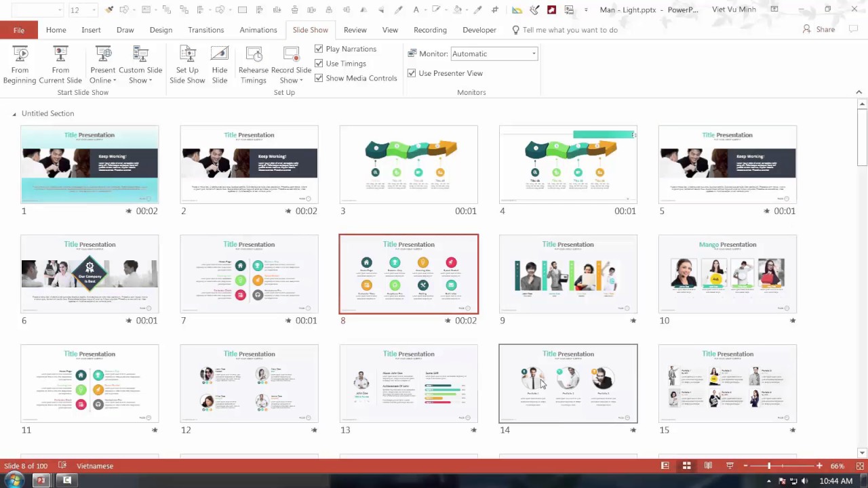
Task: Open the File tab
Action: tap(19, 30)
